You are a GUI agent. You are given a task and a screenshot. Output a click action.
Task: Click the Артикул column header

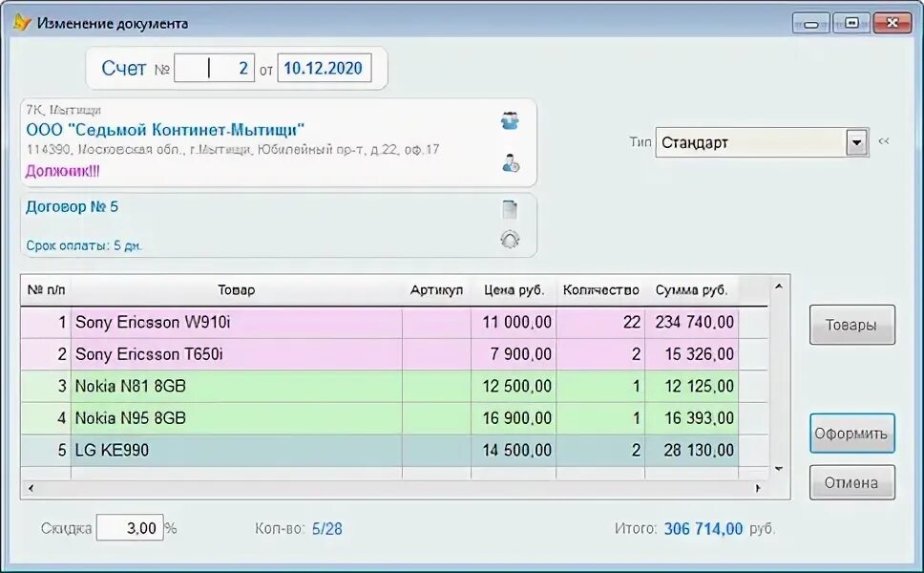[436, 290]
